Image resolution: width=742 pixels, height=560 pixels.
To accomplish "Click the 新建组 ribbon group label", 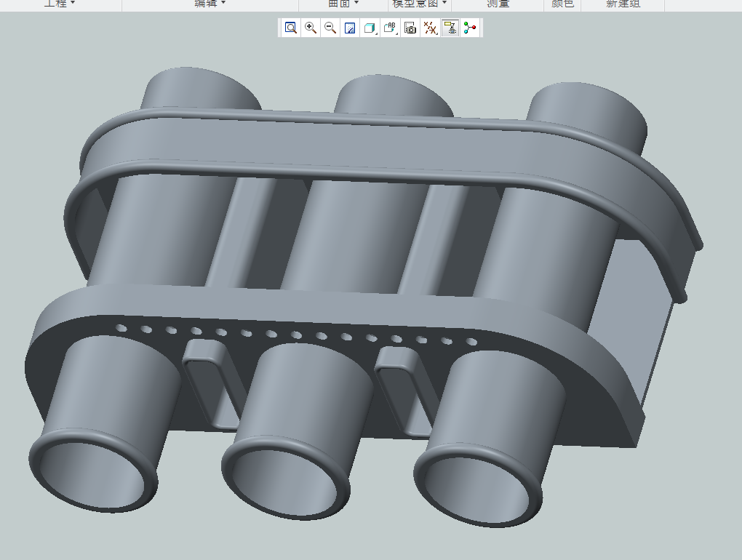I will (623, 4).
